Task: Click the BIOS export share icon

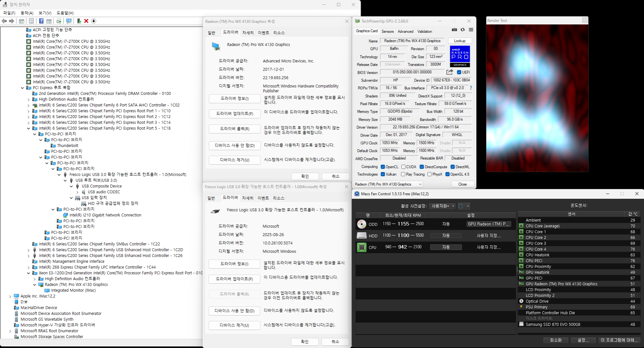Action: (x=450, y=72)
